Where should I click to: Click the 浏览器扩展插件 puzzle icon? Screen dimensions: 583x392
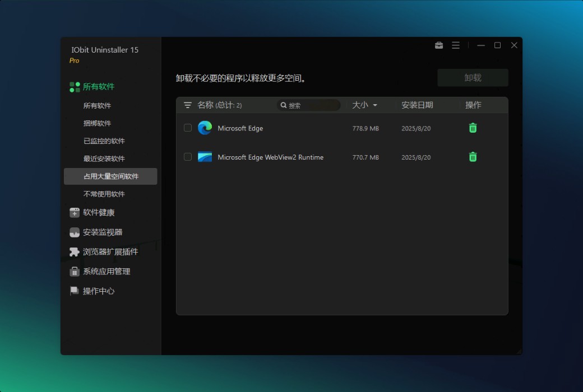(75, 252)
